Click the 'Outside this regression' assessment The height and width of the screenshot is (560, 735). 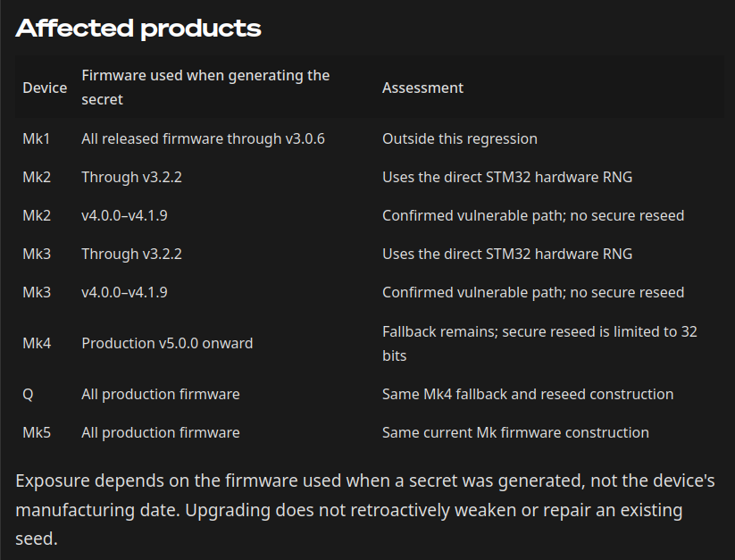click(x=459, y=138)
